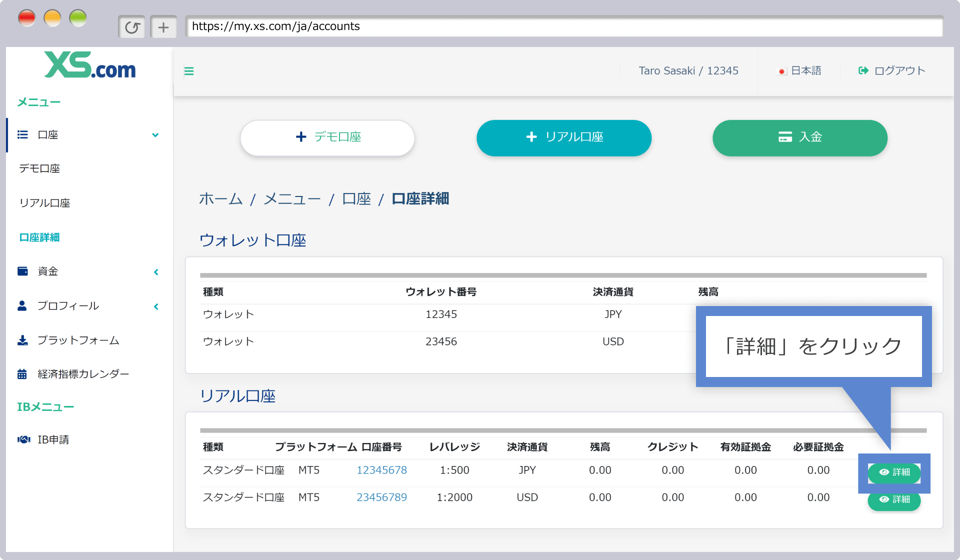Click the plus icon on デモ口座 button
This screenshot has width=960, height=560.
301,137
